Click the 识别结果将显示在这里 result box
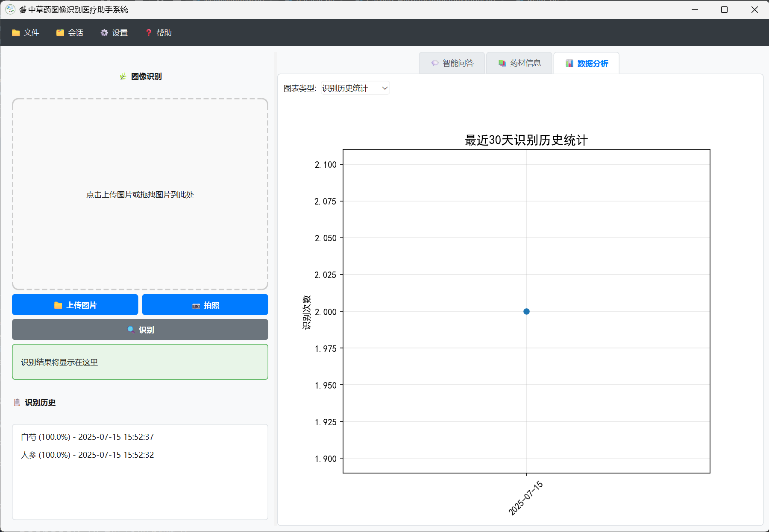 coord(140,362)
